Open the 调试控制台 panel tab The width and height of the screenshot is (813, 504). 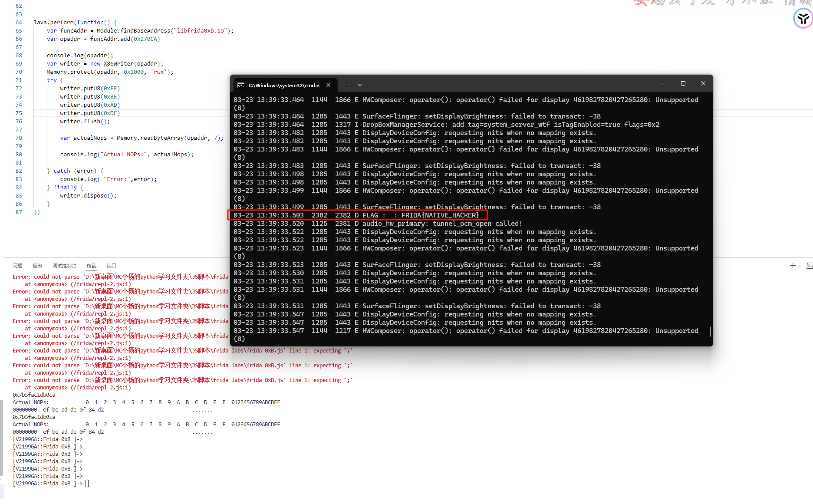[64, 266]
